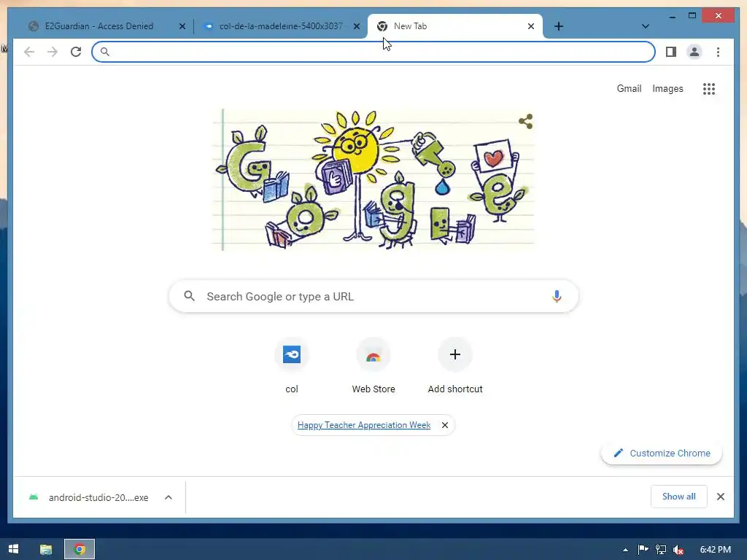Switch to col-de-la-madeleine-5400x3037 tab
This screenshot has height=560, width=747.
280,26
